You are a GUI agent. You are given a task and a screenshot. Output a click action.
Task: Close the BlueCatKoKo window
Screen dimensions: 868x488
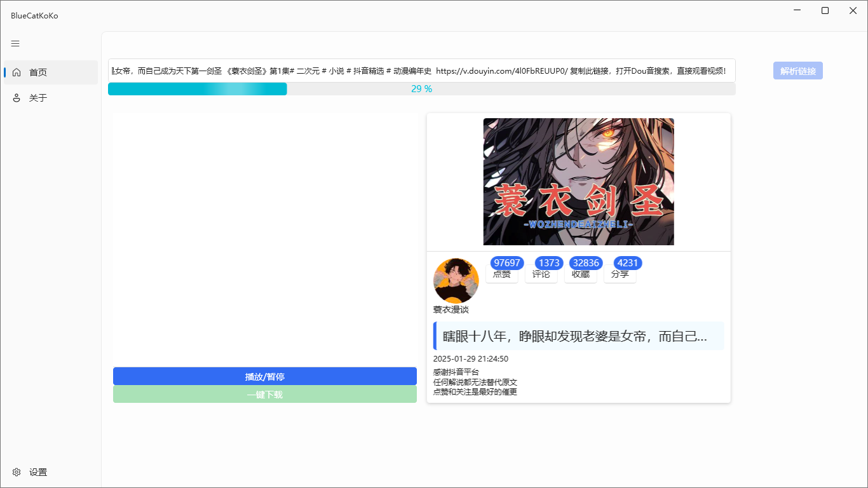pos(853,10)
